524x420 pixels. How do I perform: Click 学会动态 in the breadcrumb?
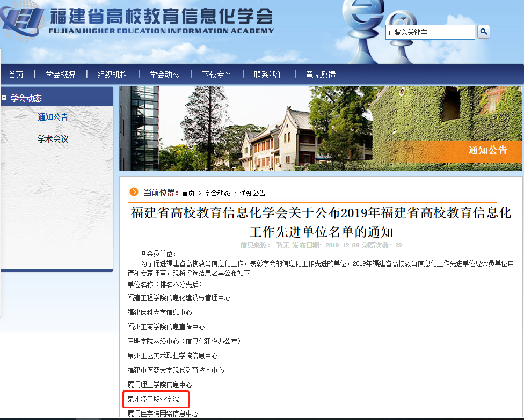coord(217,193)
